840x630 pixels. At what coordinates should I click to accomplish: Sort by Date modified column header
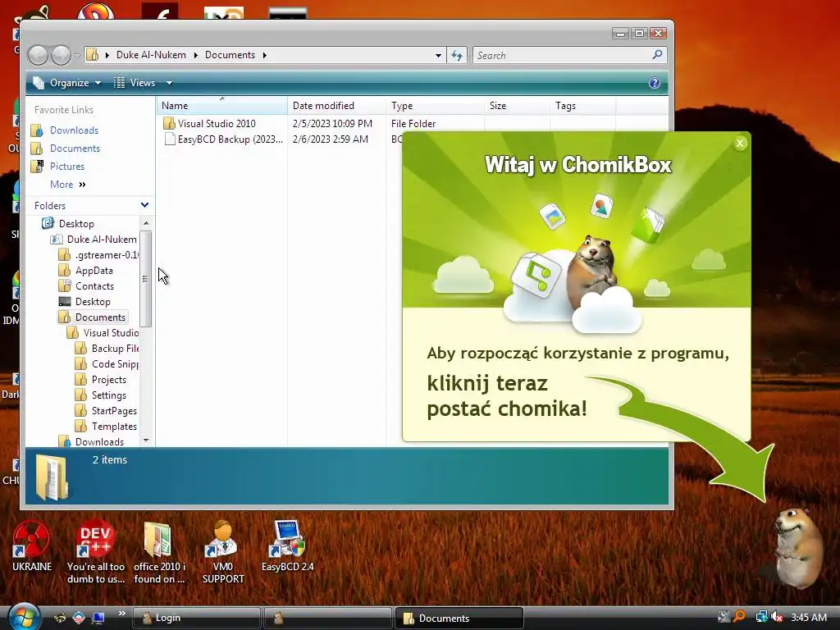click(336, 106)
